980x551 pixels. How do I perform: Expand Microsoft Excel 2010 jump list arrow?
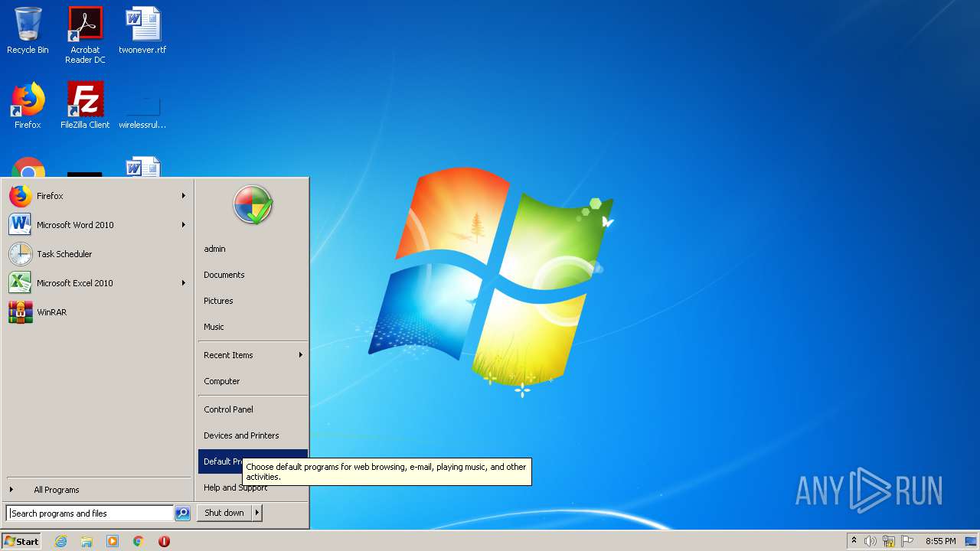click(x=184, y=283)
